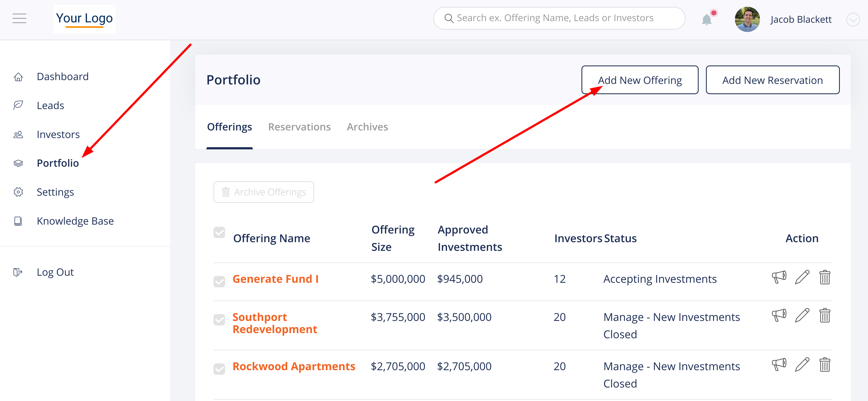This screenshot has height=401, width=868.
Task: Edit Southport Redevelopment with pencil icon
Action: pos(802,315)
